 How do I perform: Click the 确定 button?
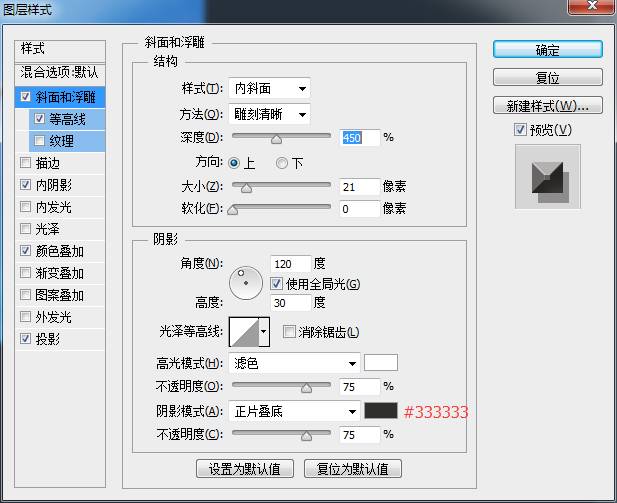coord(547,50)
